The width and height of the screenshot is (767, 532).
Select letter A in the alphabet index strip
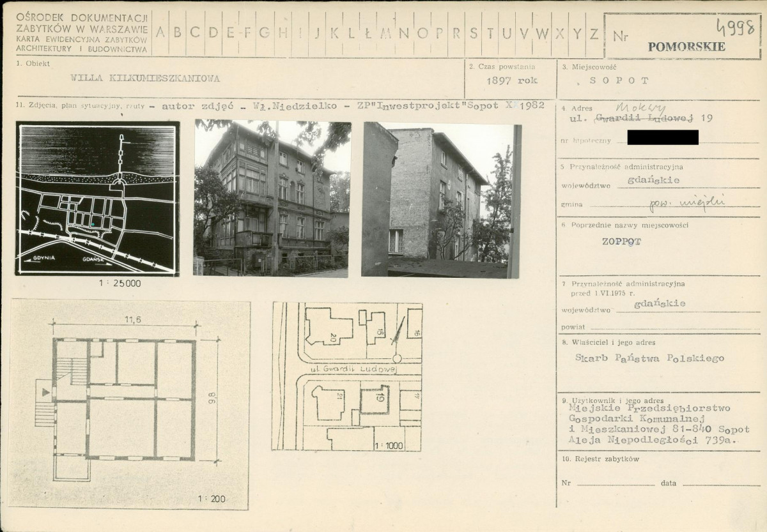coord(160,34)
